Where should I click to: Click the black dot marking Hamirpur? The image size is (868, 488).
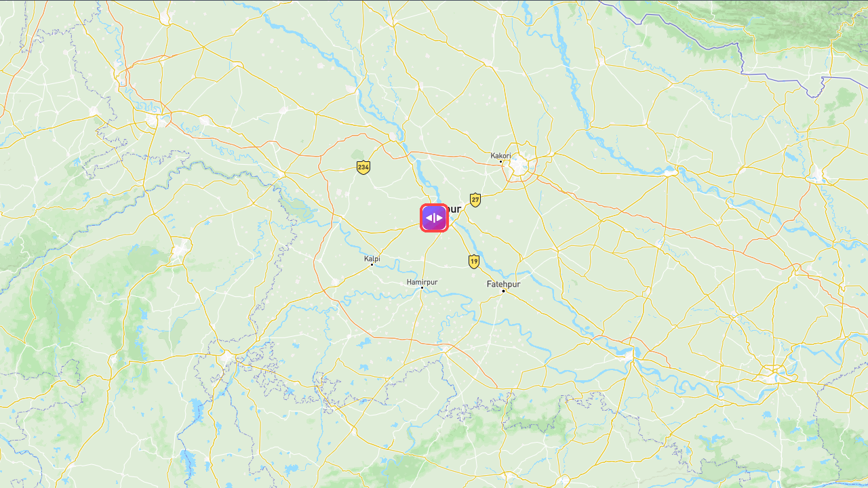(x=422, y=288)
